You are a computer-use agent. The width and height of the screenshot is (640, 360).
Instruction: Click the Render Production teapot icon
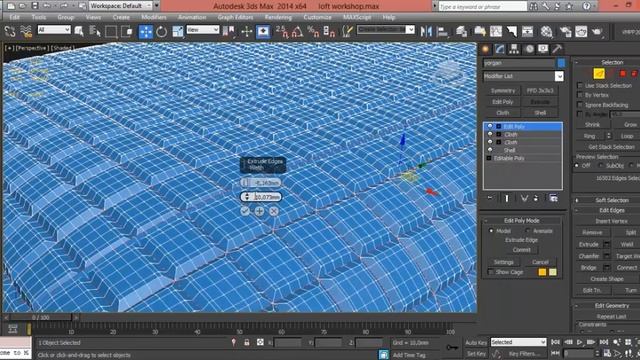[x=597, y=31]
